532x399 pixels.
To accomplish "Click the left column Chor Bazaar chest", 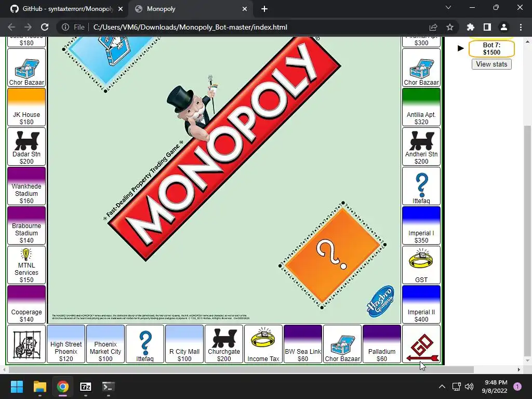I will 26,68.
